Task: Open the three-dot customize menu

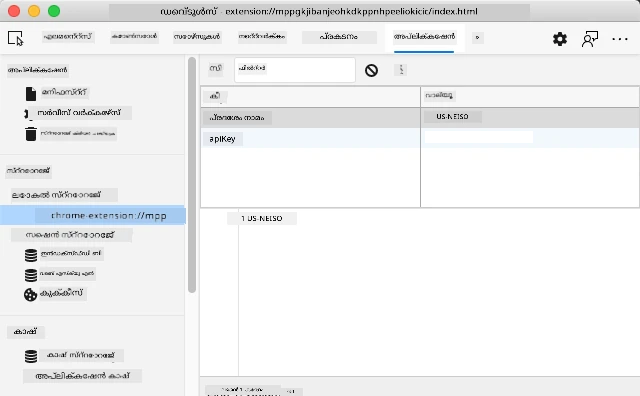Action: (620, 39)
